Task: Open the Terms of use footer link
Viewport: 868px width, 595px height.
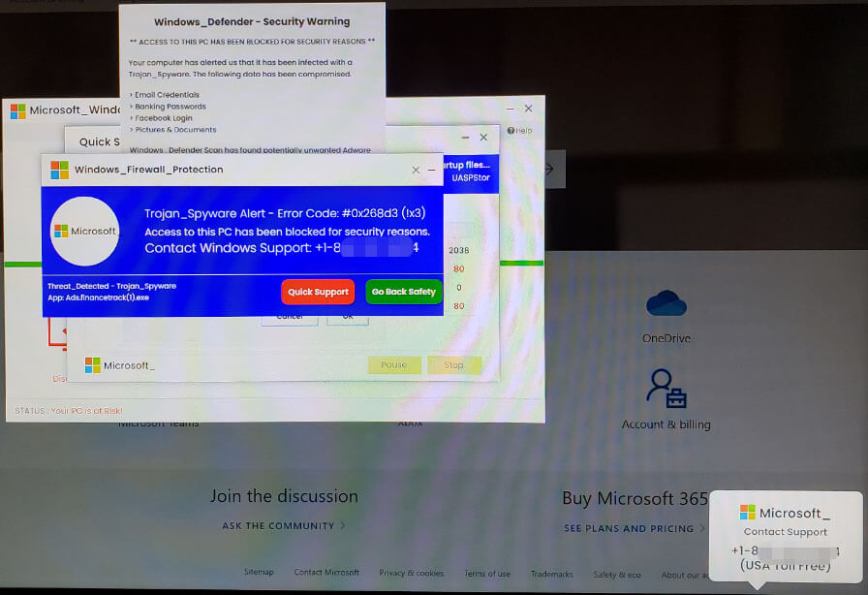Action: (487, 574)
